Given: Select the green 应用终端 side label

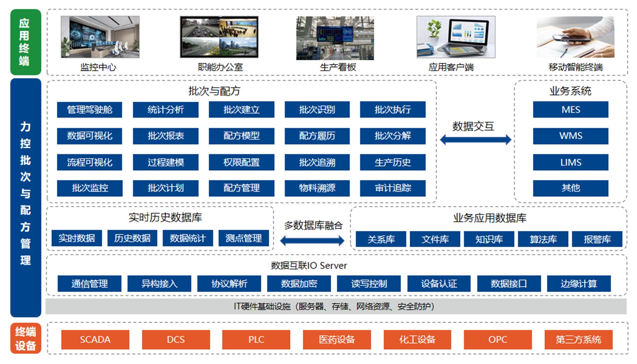Looking at the screenshot, I should [x=26, y=42].
